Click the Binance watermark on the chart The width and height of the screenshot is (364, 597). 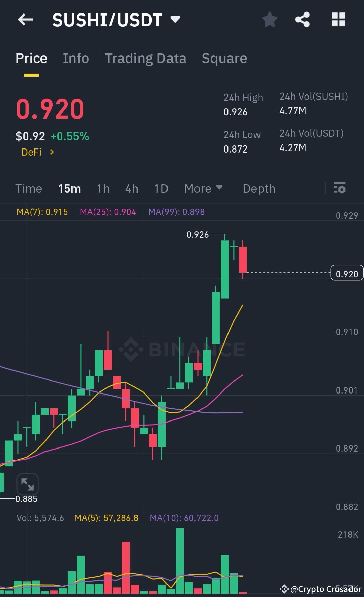click(182, 350)
